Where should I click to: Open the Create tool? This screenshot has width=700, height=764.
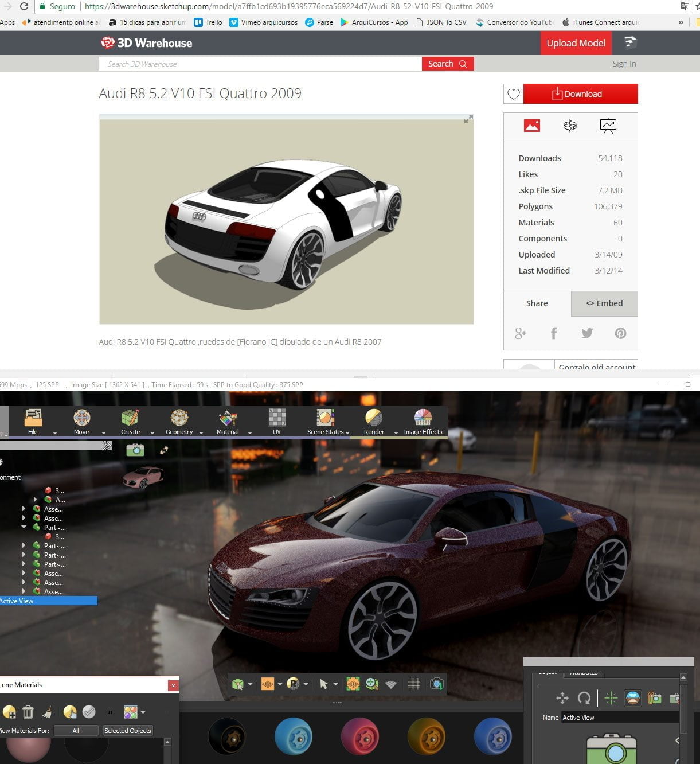[x=130, y=422]
